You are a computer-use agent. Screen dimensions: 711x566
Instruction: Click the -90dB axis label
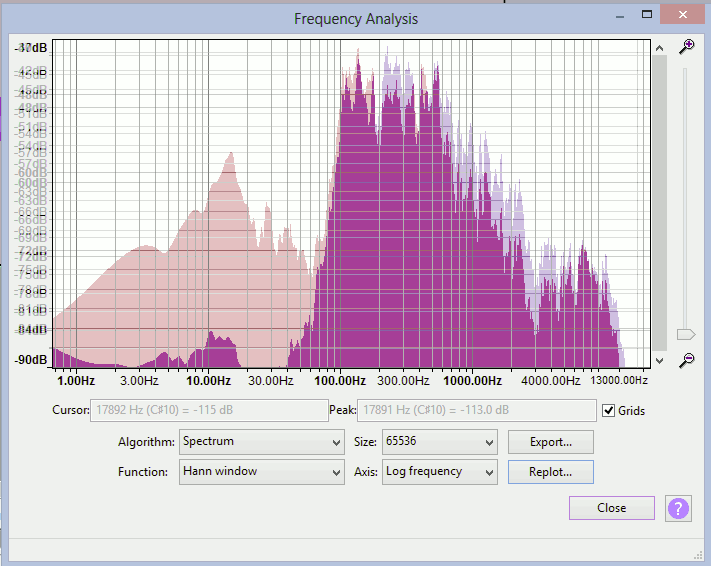click(30, 360)
